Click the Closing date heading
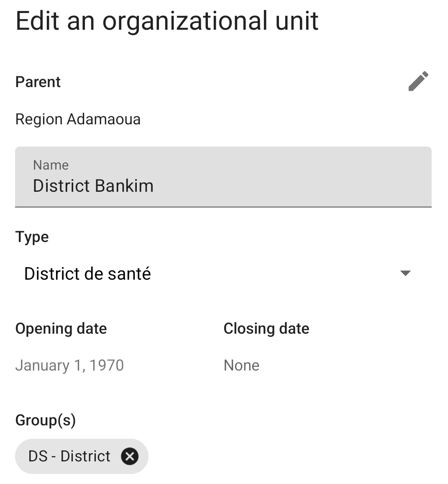 coord(266,329)
